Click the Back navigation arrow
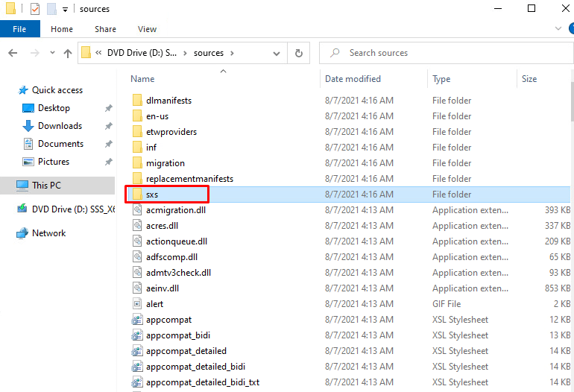The image size is (574, 392). [x=13, y=53]
